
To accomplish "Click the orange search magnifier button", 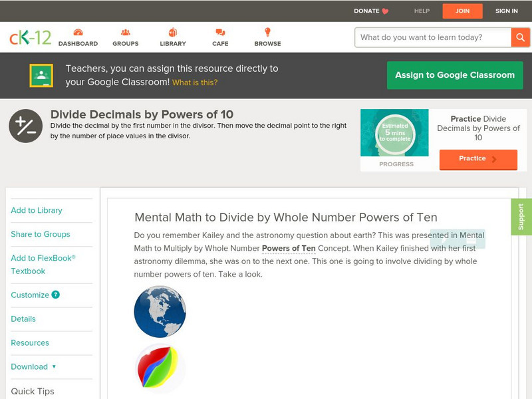I will [x=520, y=37].
